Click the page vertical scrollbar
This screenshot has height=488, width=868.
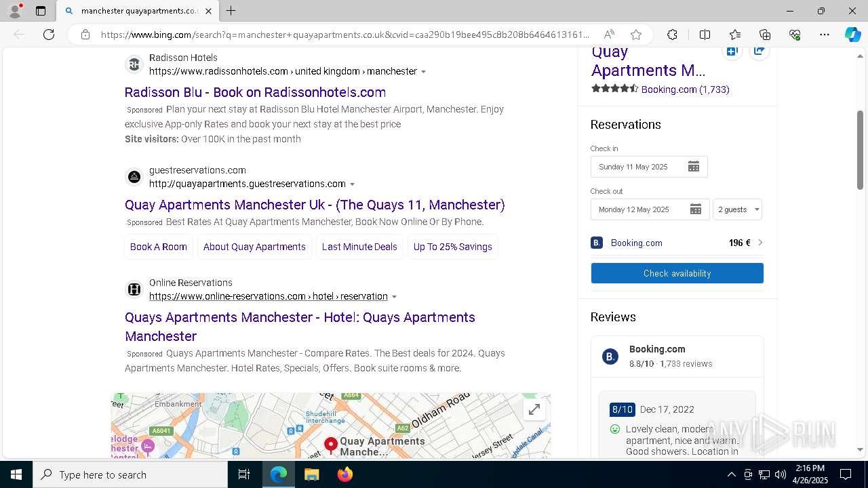[860, 150]
